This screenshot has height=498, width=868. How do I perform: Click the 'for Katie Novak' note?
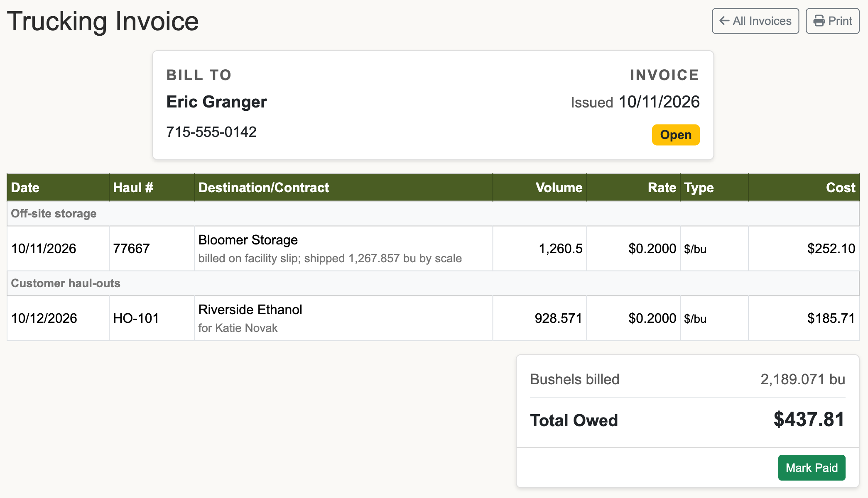point(238,328)
